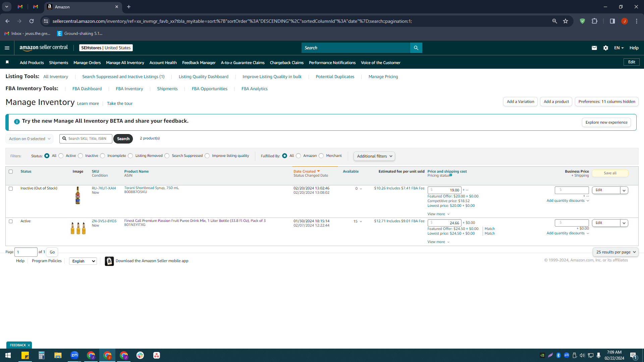Open the 25 results per page dropdown
Image resolution: width=644 pixels, height=362 pixels.
tap(615, 252)
